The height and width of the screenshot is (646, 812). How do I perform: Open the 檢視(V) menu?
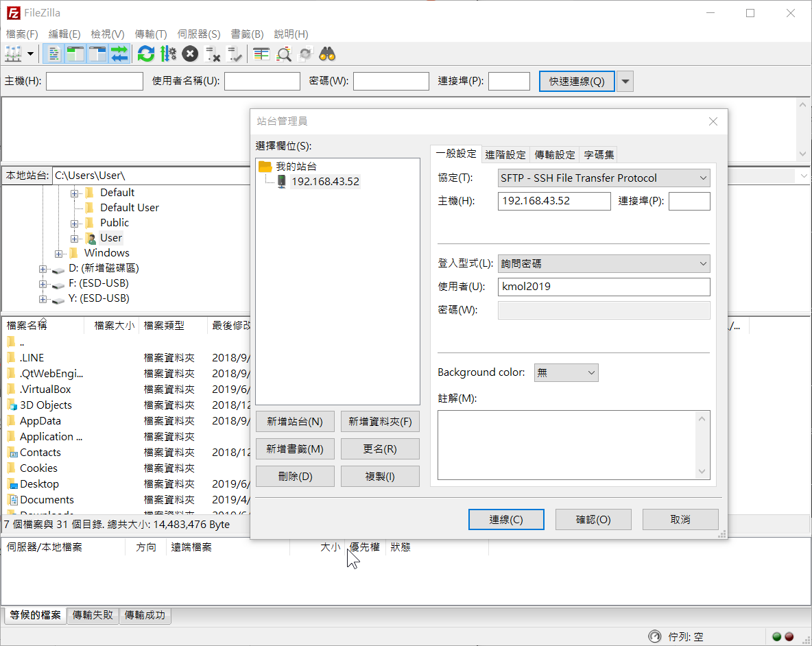point(108,34)
